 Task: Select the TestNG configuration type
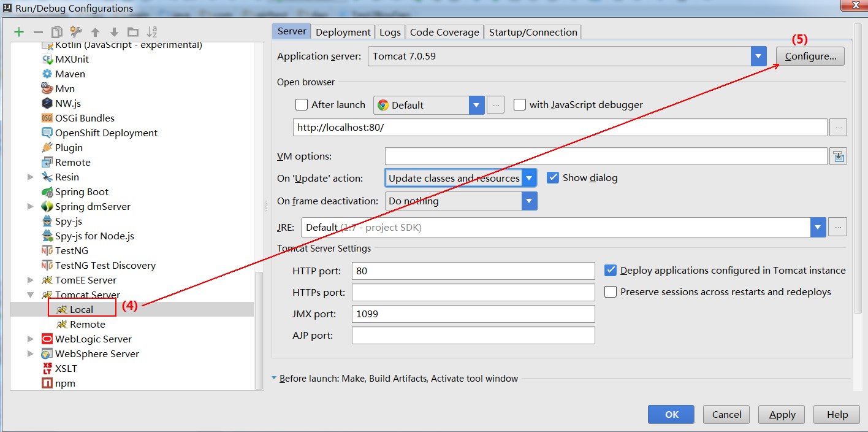[64, 250]
